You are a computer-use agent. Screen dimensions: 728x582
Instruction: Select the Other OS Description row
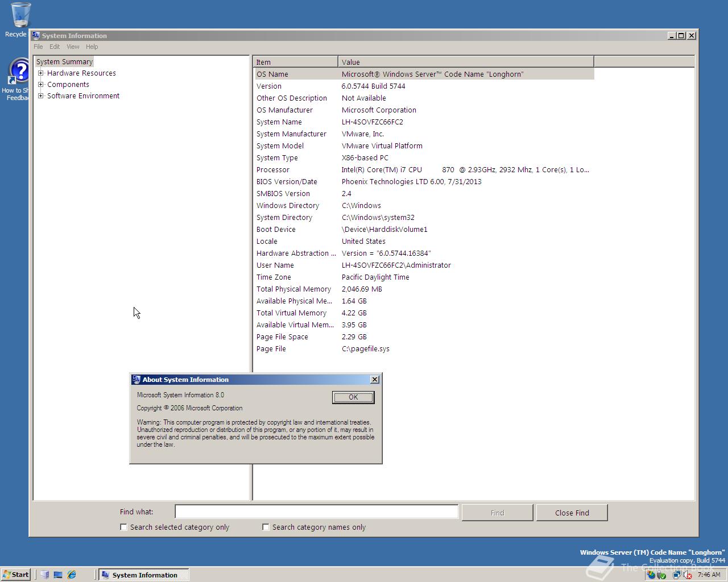tap(424, 98)
